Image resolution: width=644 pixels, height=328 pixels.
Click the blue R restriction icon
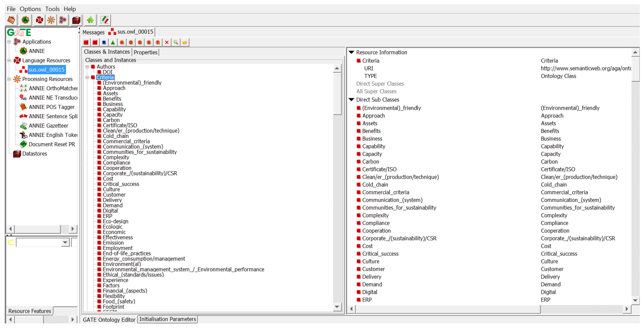(x=104, y=42)
